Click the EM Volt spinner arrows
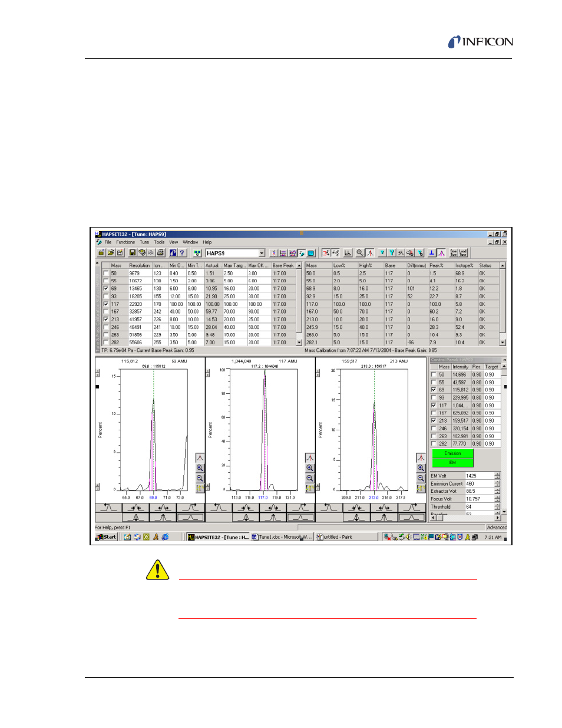 [x=497, y=476]
